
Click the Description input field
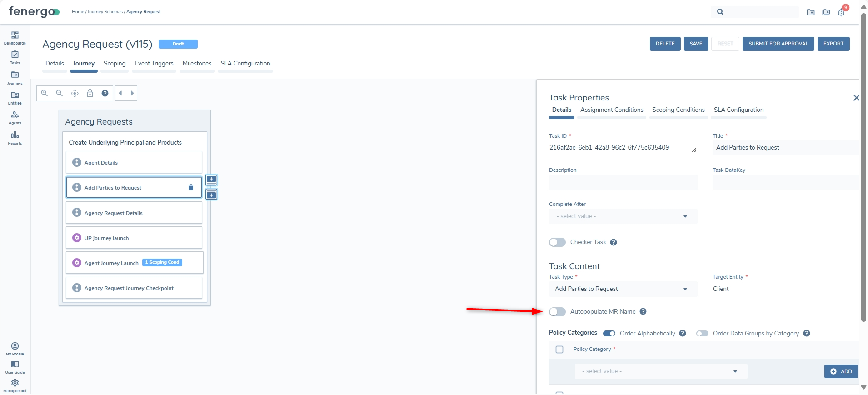coord(623,182)
